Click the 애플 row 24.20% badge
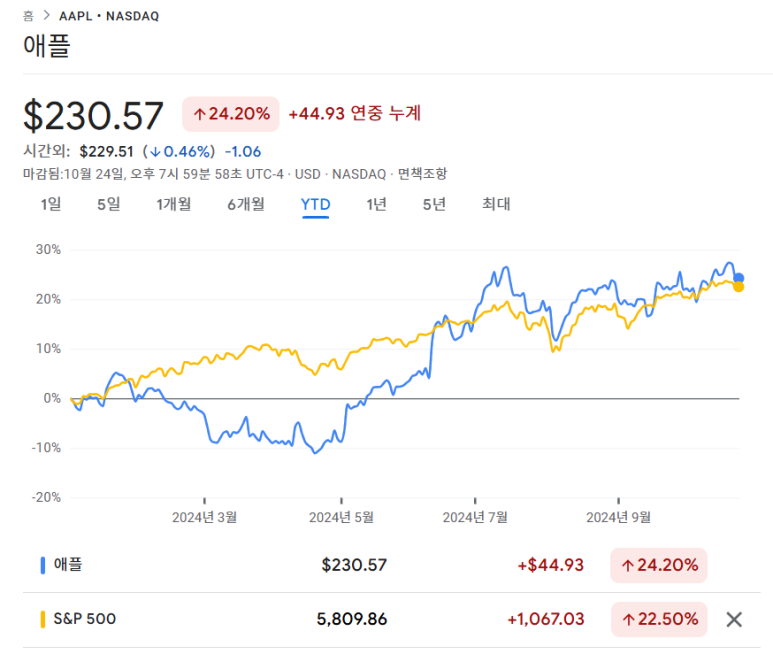Screen dimensions: 773x654 [x=659, y=565]
